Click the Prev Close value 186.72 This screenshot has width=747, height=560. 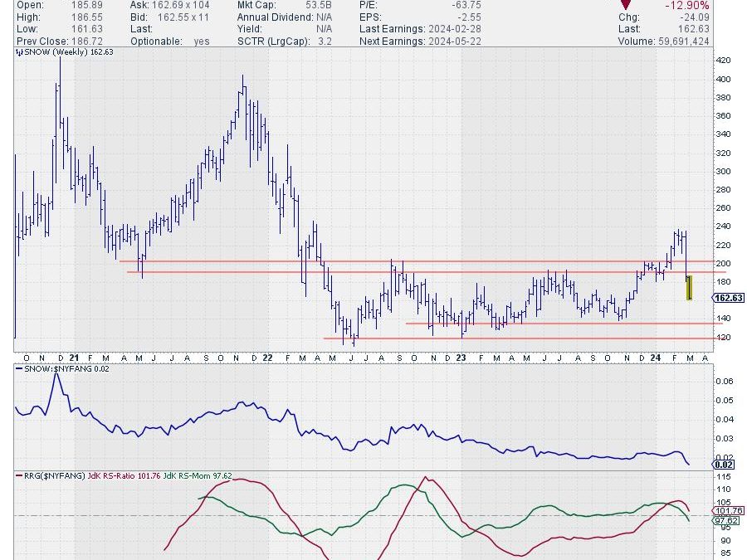tap(86, 41)
